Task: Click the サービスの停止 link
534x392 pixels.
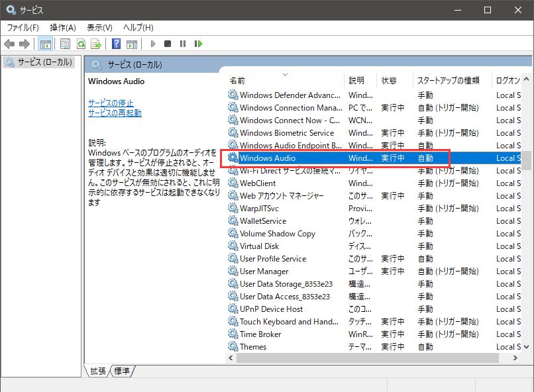Action: coord(111,103)
